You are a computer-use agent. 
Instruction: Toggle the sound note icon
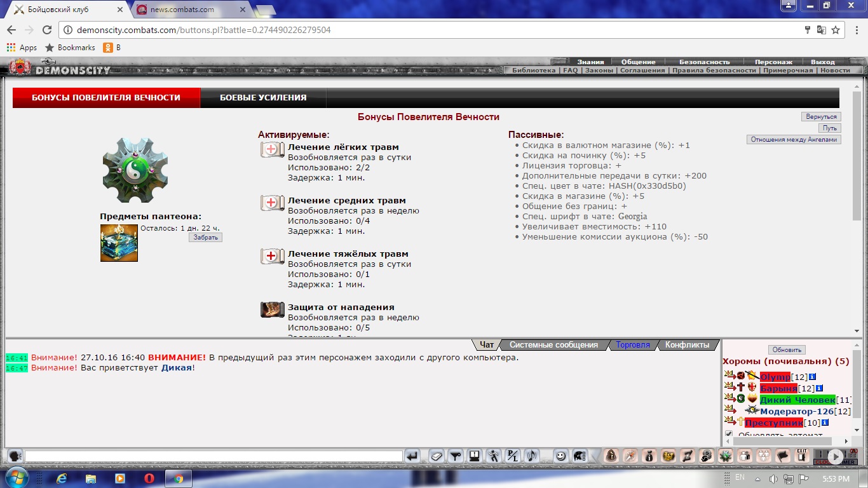click(531, 456)
